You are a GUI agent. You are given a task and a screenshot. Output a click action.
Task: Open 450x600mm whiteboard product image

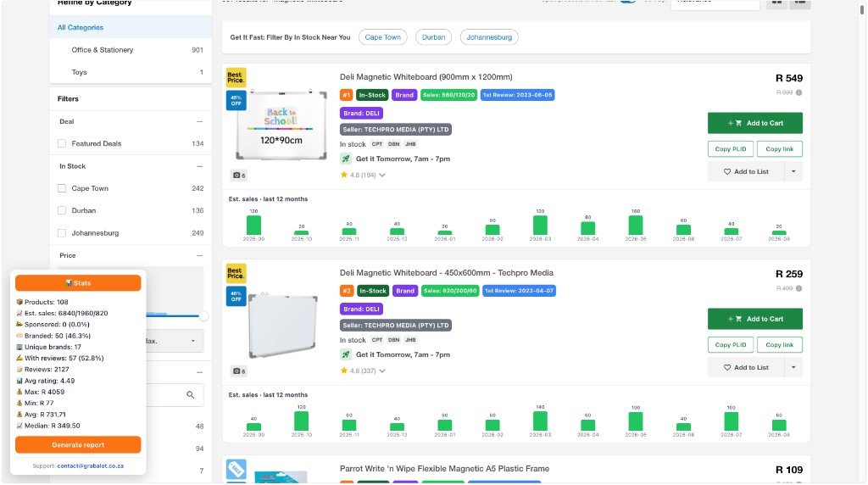282,326
